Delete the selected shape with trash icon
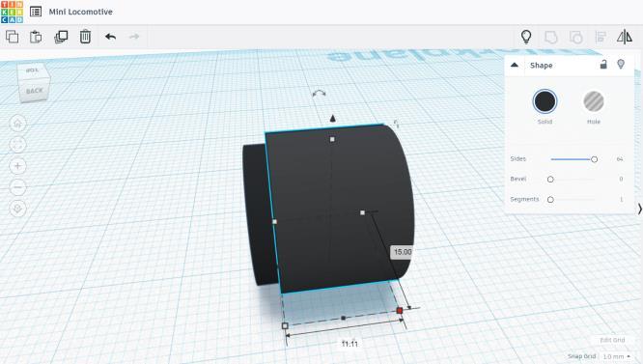Screen dimensions: 643x364 [x=85, y=37]
